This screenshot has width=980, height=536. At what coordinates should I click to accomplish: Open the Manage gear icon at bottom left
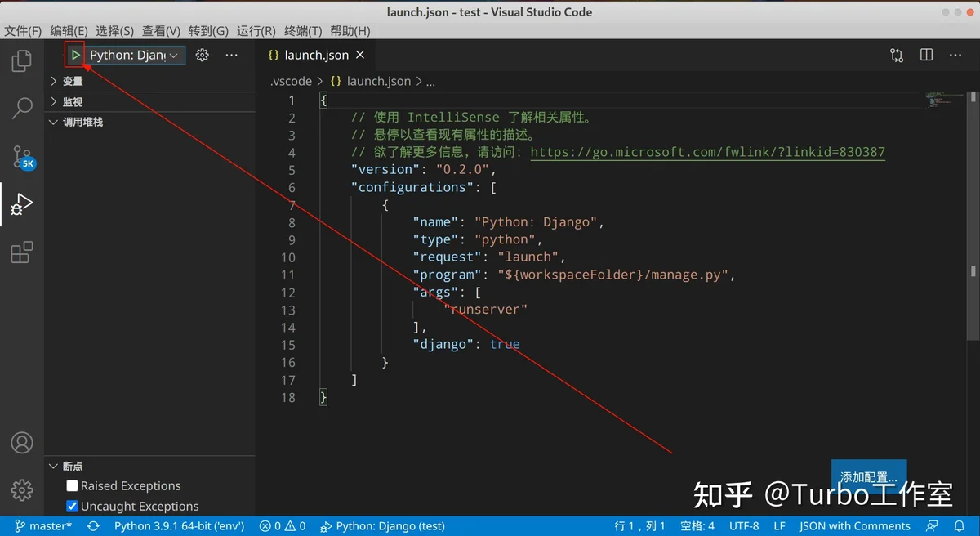pos(22,489)
